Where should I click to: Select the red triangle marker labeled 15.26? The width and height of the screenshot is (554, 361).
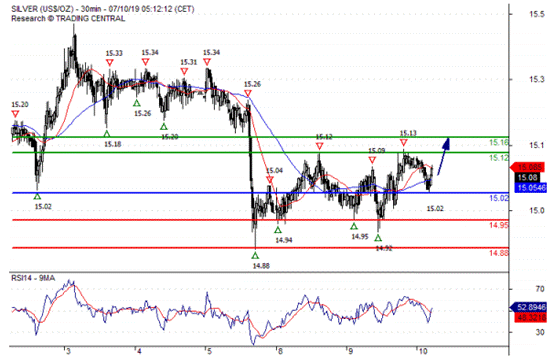pyautogui.click(x=248, y=93)
